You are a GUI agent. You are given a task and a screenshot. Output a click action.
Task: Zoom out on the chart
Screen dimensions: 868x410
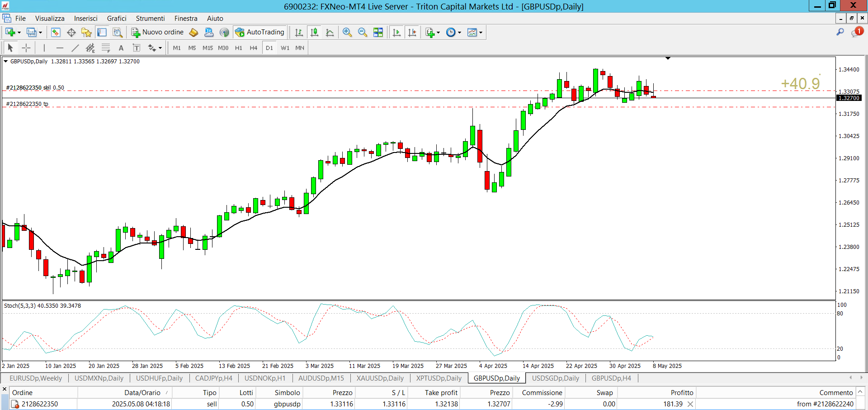[362, 32]
